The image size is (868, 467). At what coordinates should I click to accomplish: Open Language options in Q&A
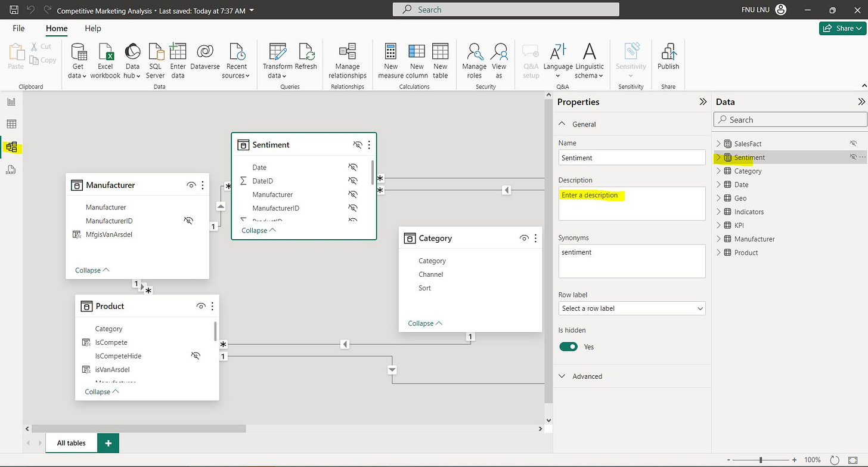click(559, 61)
